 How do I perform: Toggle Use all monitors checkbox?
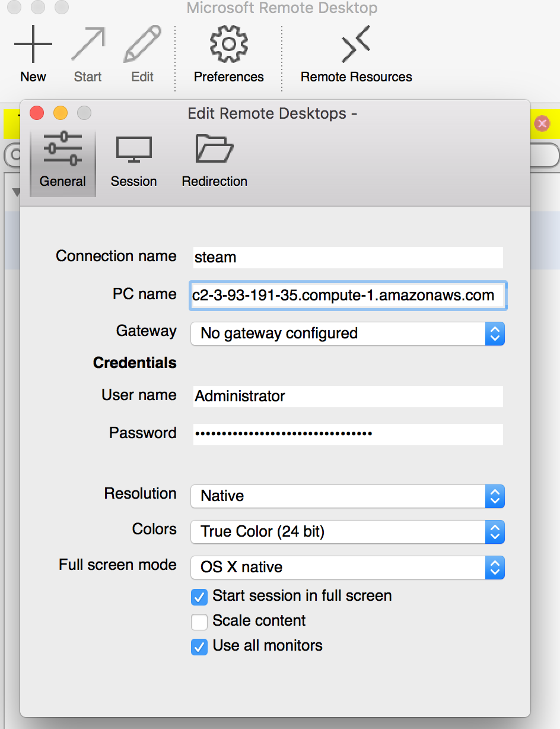click(199, 646)
